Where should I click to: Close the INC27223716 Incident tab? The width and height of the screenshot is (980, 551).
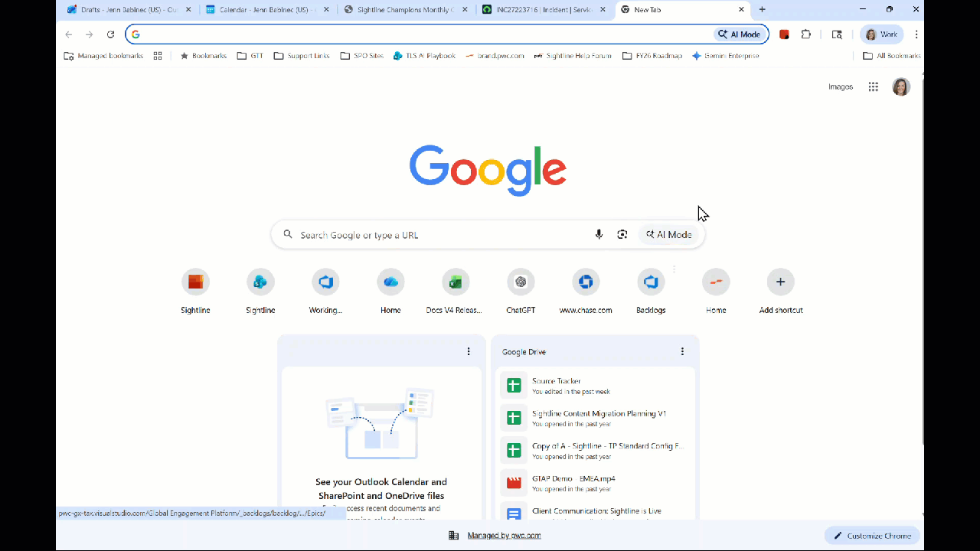pos(603,10)
